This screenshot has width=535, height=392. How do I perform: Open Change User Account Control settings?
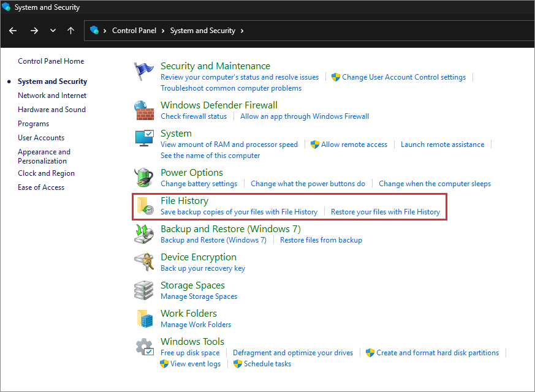[404, 77]
